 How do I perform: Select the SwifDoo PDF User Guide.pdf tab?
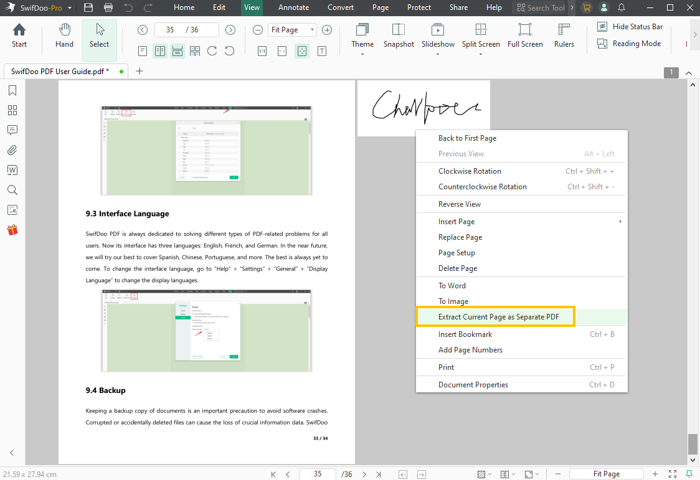point(66,71)
